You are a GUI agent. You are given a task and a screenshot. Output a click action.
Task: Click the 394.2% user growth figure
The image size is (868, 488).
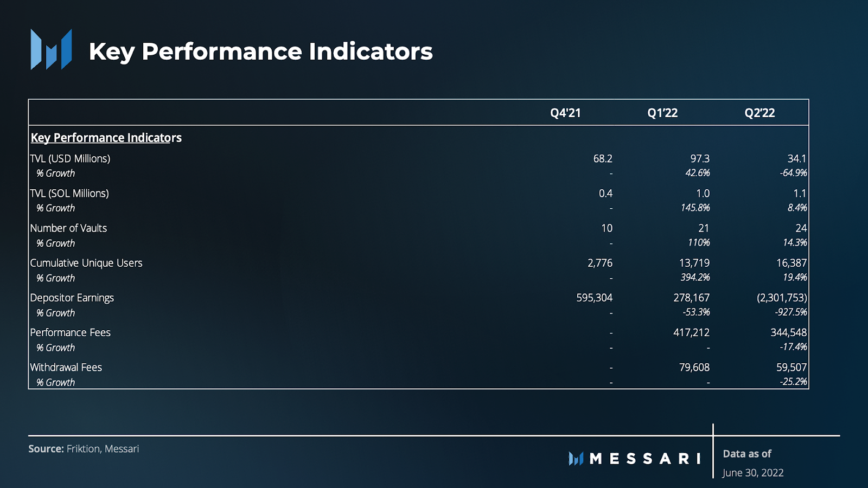pos(695,278)
